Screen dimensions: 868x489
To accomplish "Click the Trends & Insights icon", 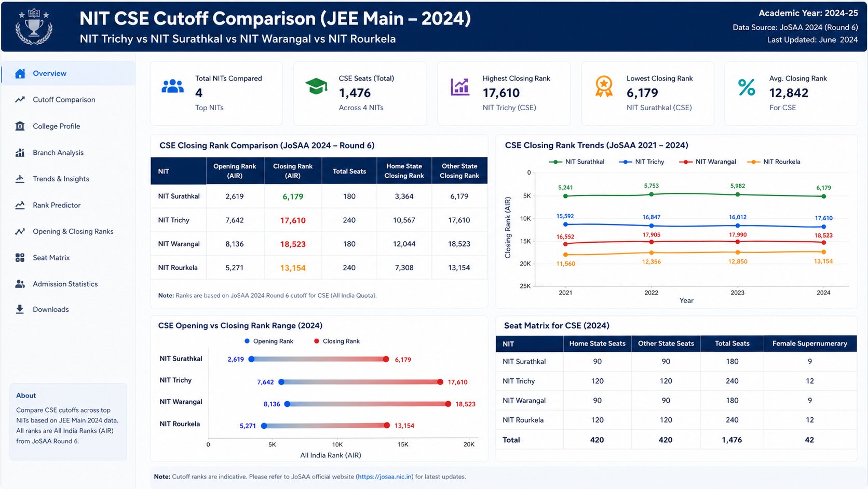I will click(20, 179).
